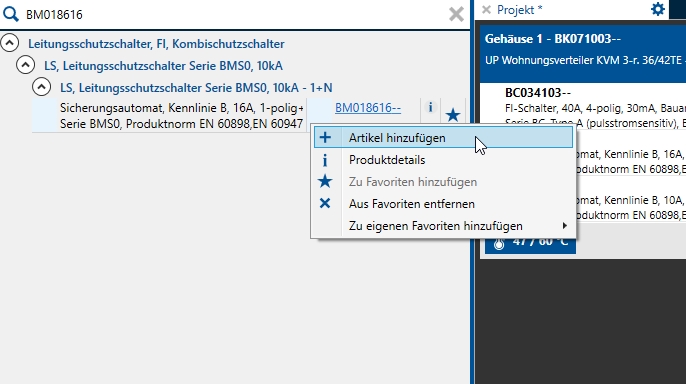This screenshot has width=686, height=384.
Task: Select the BMS0, 10kA - 1+N label
Action: point(196,87)
